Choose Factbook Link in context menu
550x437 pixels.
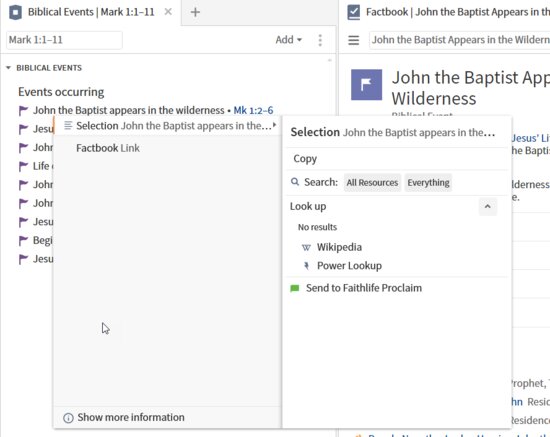108,148
